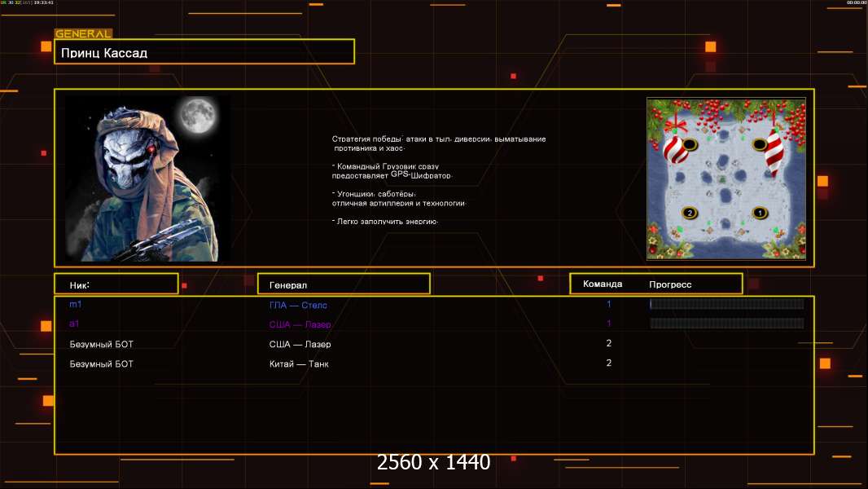The width and height of the screenshot is (868, 489).
Task: Click m1's loading progress bar
Action: coord(727,303)
